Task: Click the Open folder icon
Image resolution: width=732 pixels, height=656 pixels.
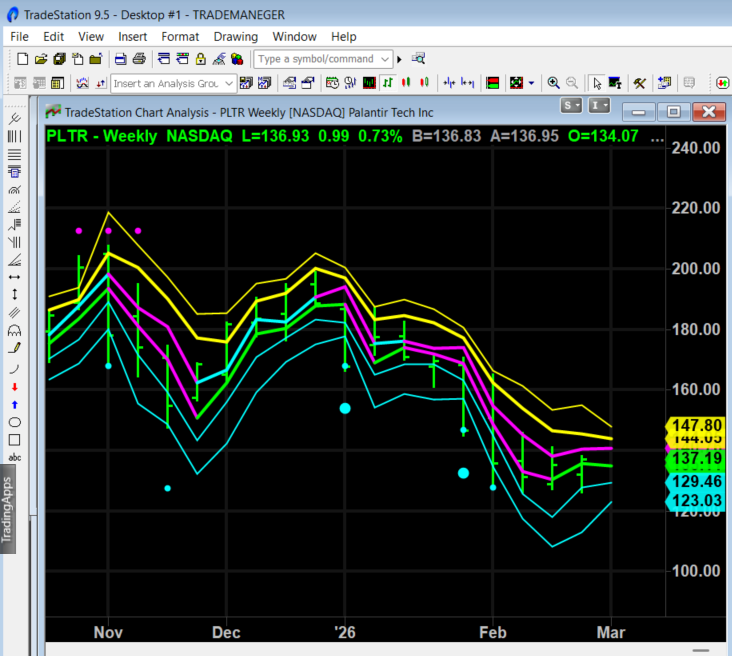Action: click(41, 59)
